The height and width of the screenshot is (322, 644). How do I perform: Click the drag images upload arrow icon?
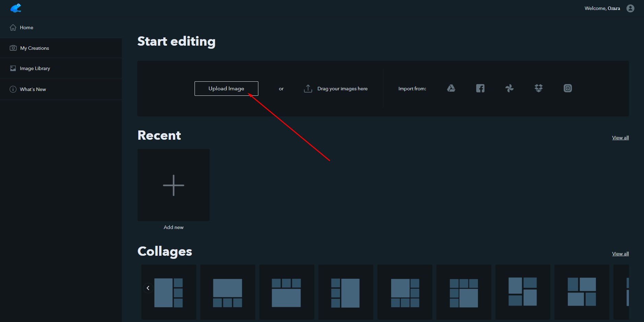(x=308, y=89)
